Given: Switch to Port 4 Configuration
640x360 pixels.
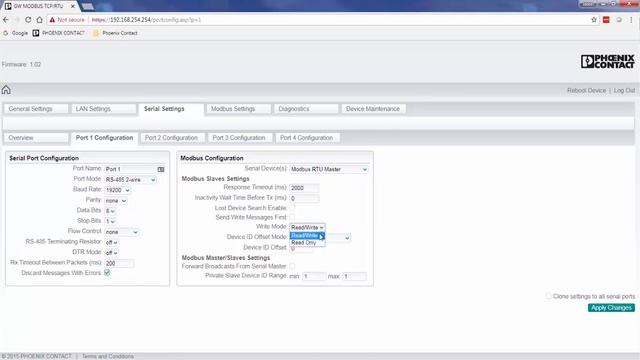Looking at the screenshot, I should (307, 138).
